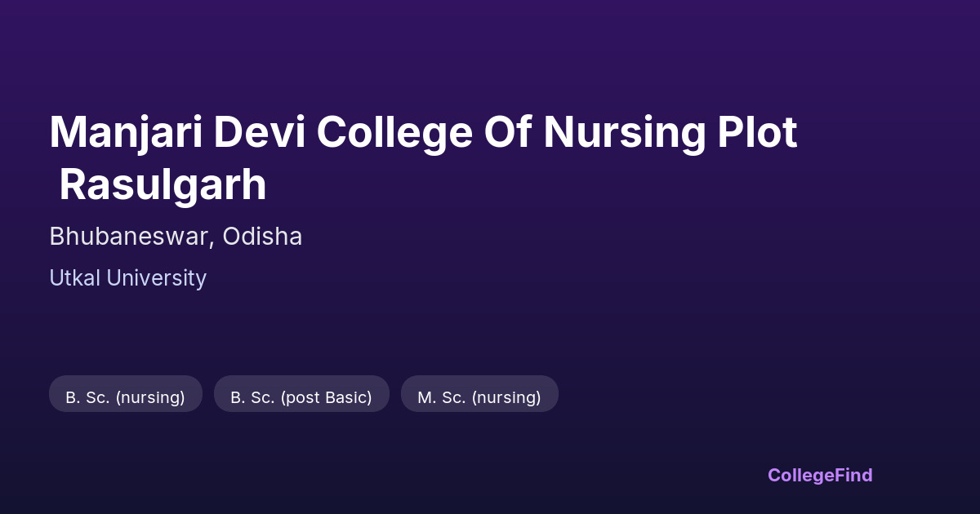
Task: Click the word Nursing in the heading
Action: [x=624, y=132]
